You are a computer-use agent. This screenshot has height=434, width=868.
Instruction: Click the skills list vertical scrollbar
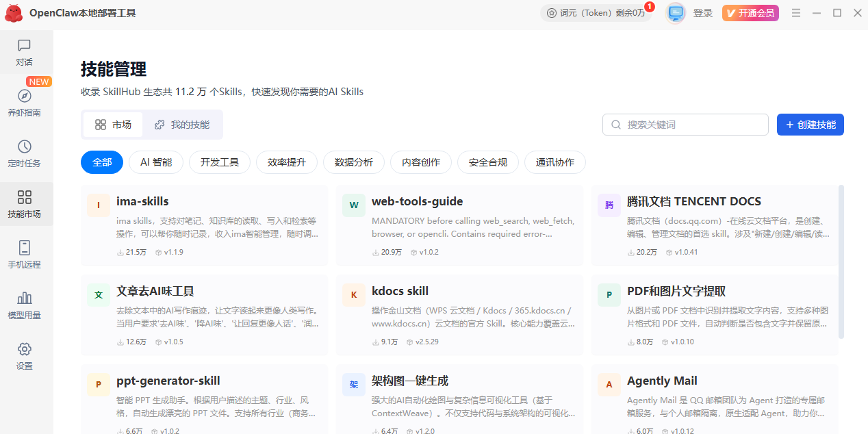[x=841, y=261]
